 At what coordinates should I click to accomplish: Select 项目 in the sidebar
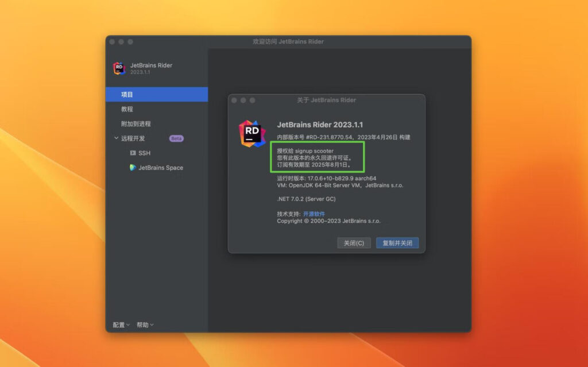(x=127, y=94)
